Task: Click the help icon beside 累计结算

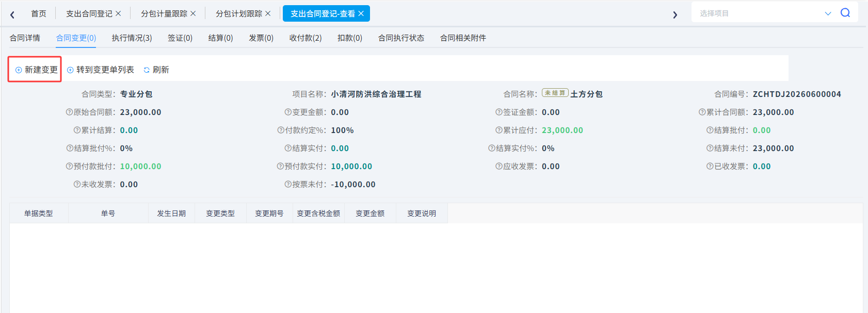Action: pos(77,130)
